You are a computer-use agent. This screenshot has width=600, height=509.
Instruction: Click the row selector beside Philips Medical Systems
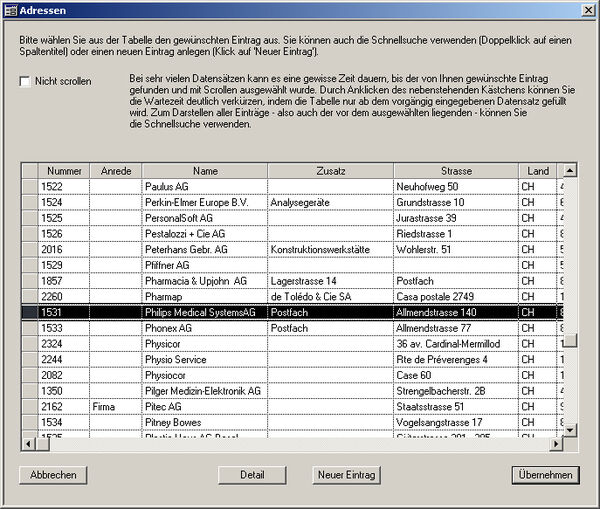coord(29,313)
